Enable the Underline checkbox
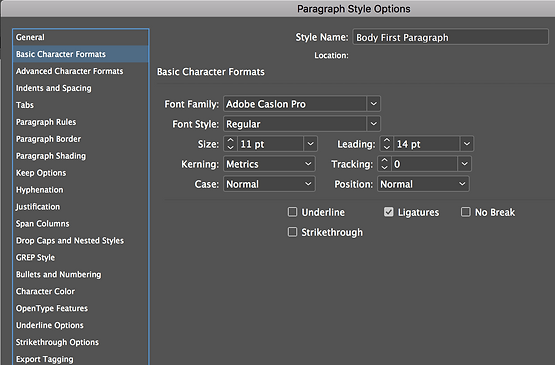Image resolution: width=555 pixels, height=365 pixels. click(x=292, y=212)
